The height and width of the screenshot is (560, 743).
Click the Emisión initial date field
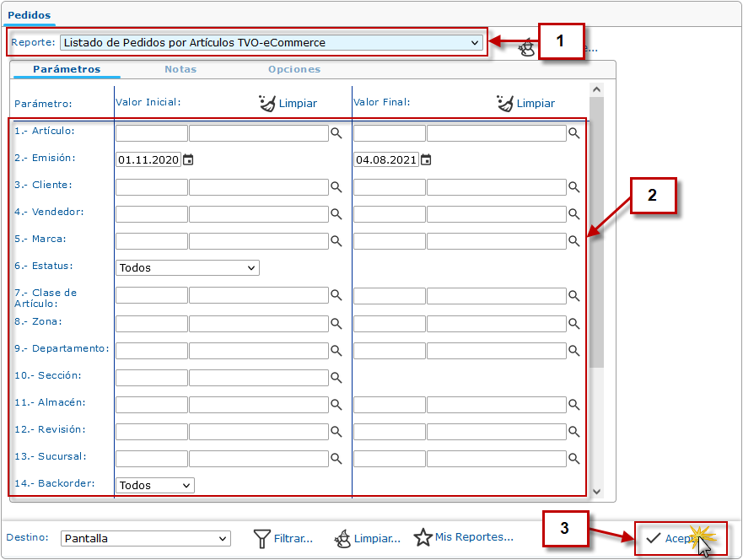click(148, 159)
